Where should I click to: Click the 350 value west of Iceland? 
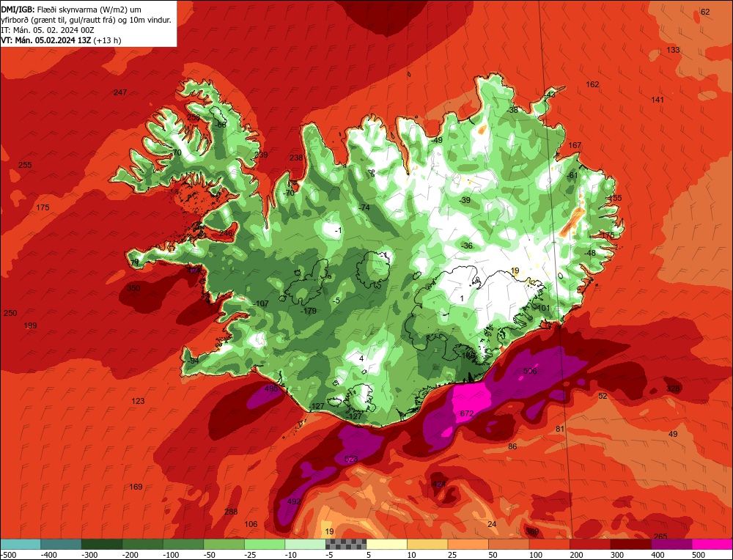pos(133,288)
